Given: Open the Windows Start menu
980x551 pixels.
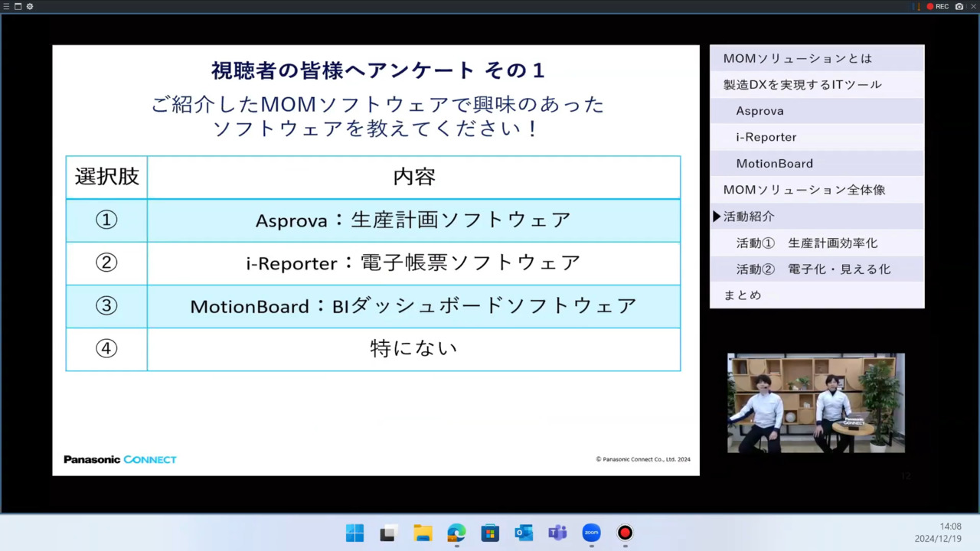Looking at the screenshot, I should (354, 533).
